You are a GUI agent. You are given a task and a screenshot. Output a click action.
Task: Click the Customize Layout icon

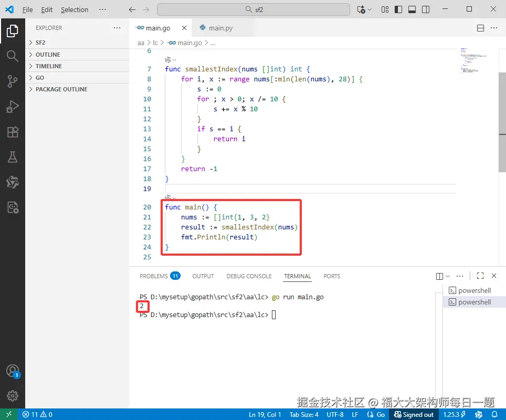pos(385,9)
